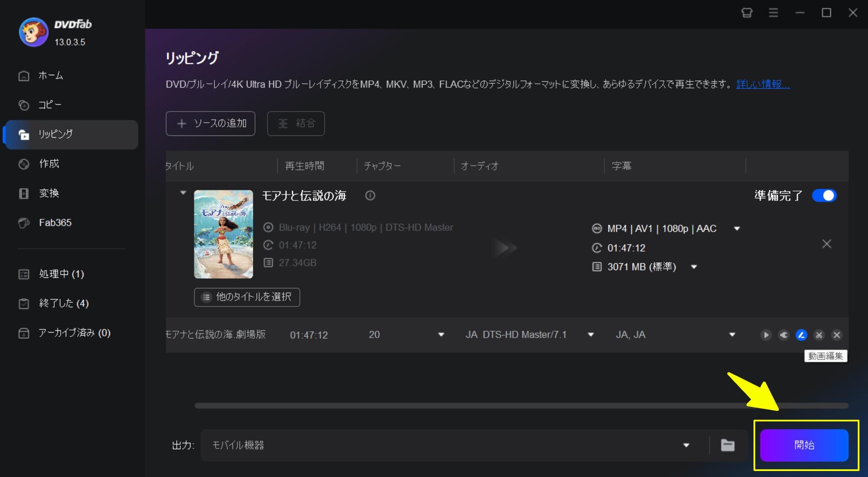868x477 pixels.
Task: Click the オーディオ column header
Action: click(x=480, y=166)
